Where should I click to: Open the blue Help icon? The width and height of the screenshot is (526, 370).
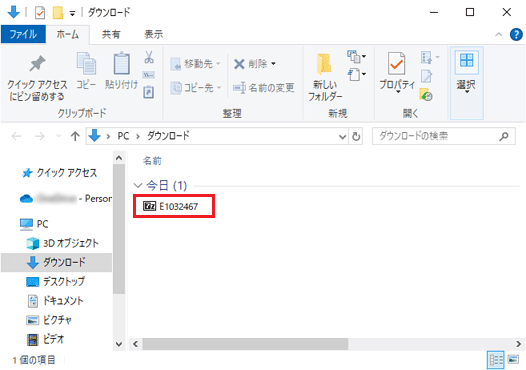pos(516,34)
